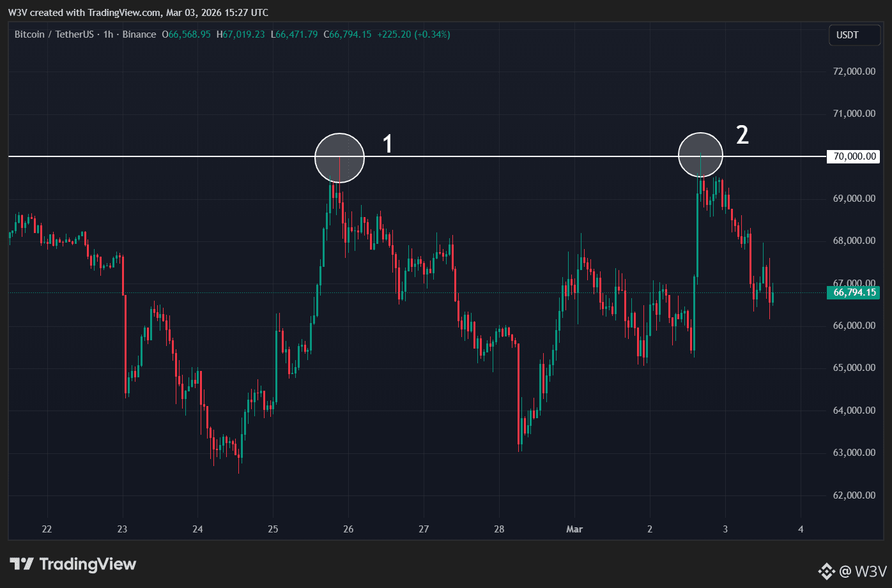Click the Bitcoin / TetherUS symbol title
The width and height of the screenshot is (892, 588).
tap(54, 34)
